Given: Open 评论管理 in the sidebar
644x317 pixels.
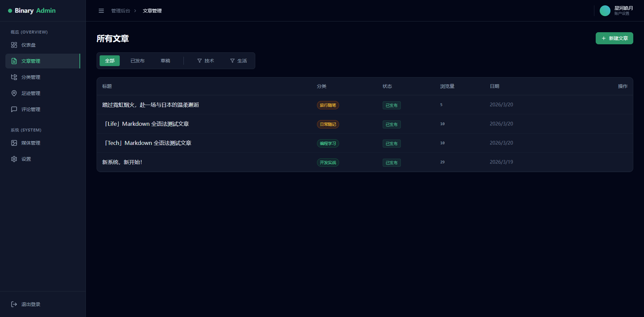Looking at the screenshot, I should click(43, 109).
